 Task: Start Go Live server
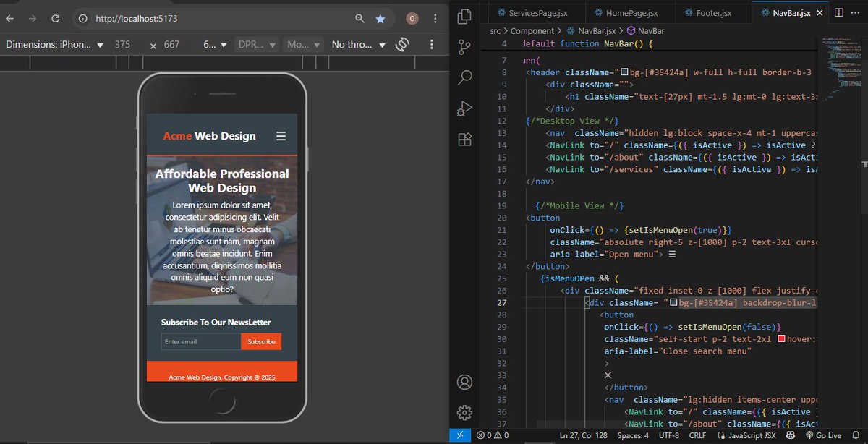pyautogui.click(x=822, y=435)
